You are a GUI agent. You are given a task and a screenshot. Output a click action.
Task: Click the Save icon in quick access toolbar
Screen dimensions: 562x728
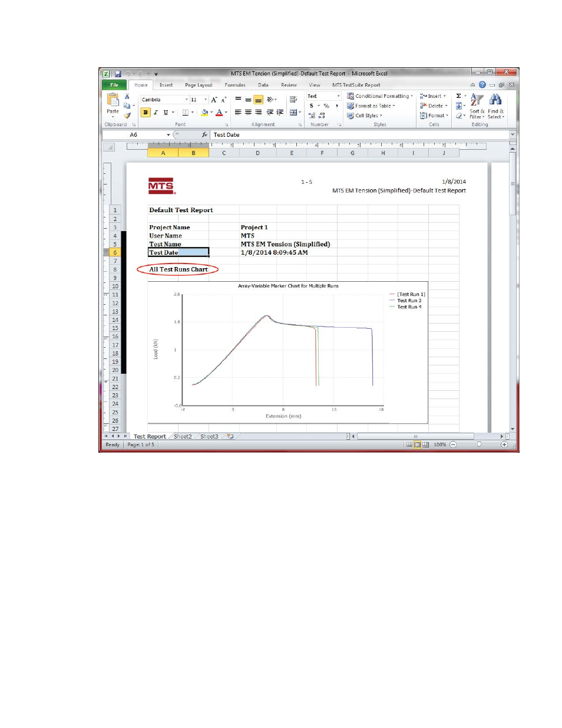coord(118,74)
